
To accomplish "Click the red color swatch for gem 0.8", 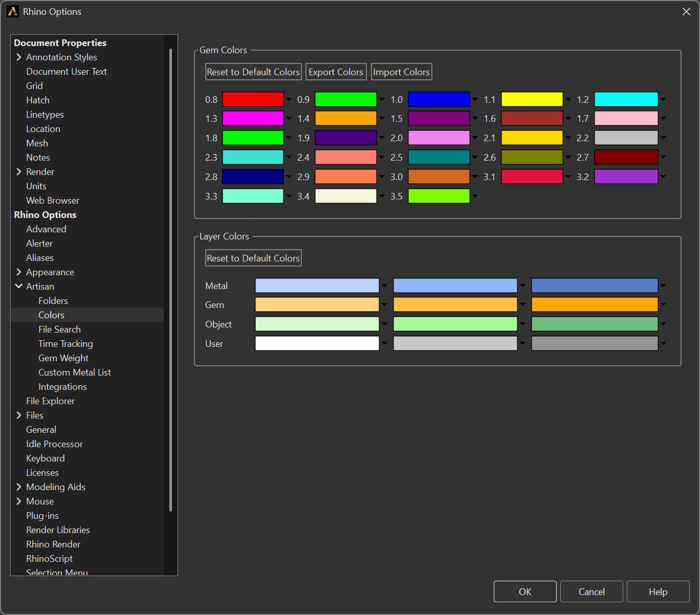I will [253, 99].
